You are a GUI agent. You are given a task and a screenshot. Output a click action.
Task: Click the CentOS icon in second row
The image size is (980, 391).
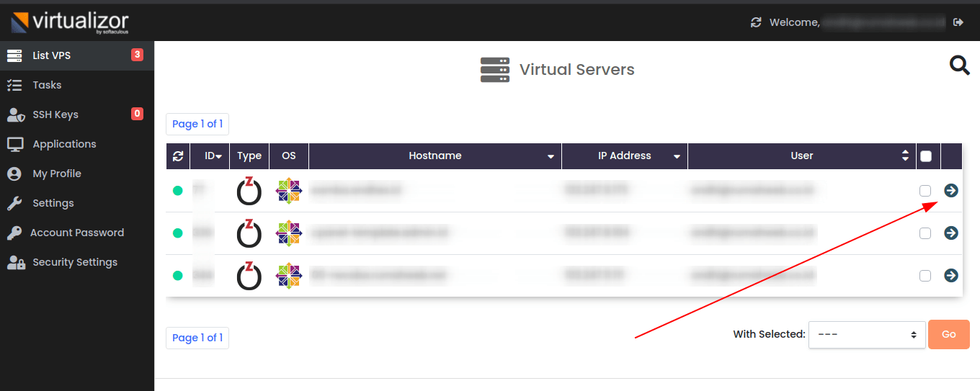click(289, 233)
